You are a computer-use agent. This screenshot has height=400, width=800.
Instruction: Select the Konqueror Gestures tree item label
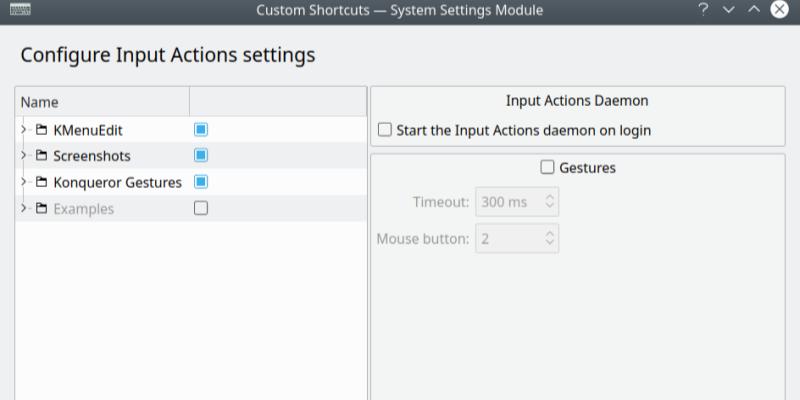117,182
